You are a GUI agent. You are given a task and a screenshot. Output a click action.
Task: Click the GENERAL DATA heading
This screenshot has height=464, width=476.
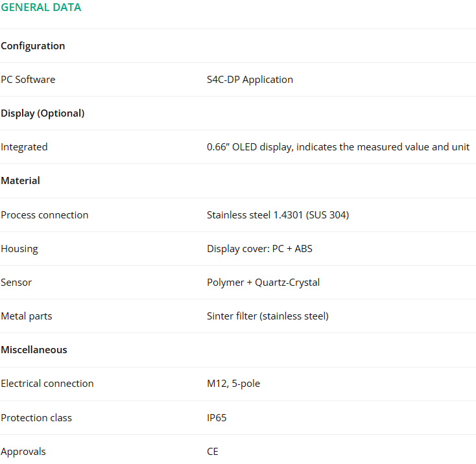tap(41, 7)
